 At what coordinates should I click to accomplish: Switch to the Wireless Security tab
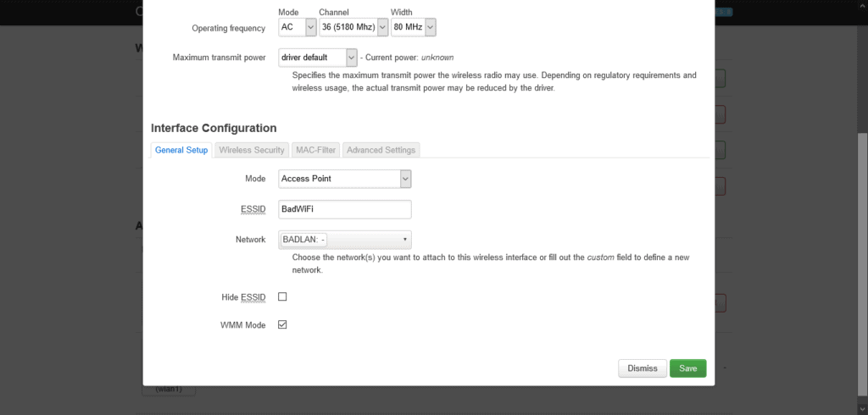click(x=251, y=150)
